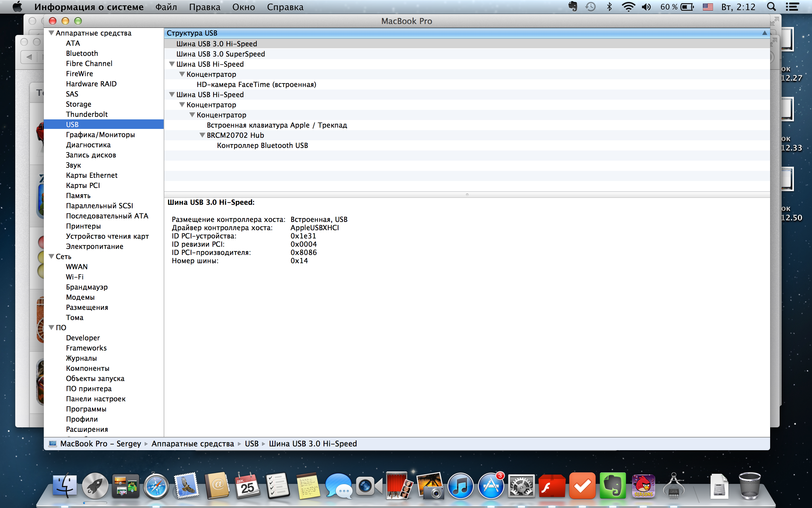The image size is (812, 508).
Task: Open the Справка menu
Action: [285, 7]
